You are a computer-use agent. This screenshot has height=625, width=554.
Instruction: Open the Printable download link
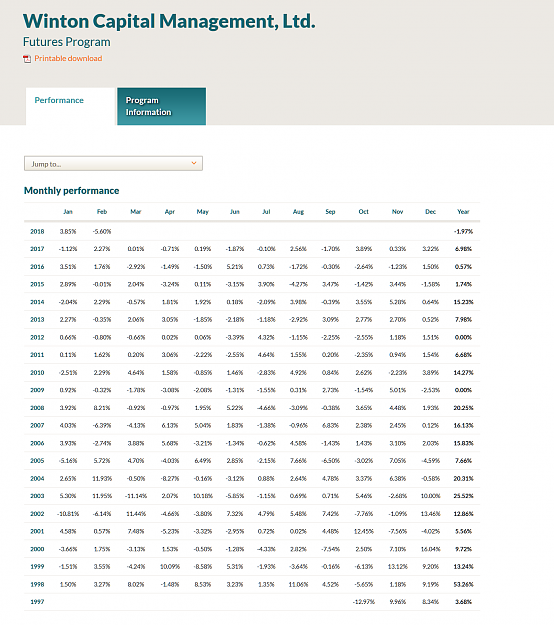click(68, 58)
